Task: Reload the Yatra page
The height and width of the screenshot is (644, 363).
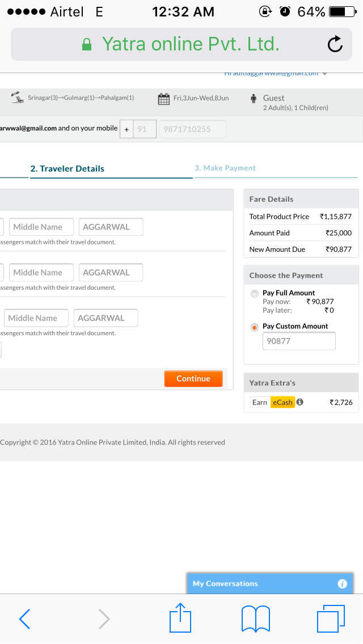Action: [x=335, y=44]
